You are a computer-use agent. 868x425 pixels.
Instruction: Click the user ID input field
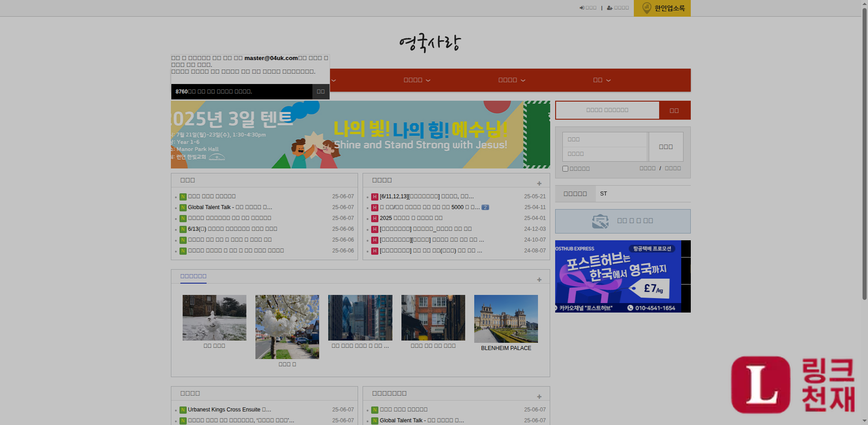(x=605, y=139)
